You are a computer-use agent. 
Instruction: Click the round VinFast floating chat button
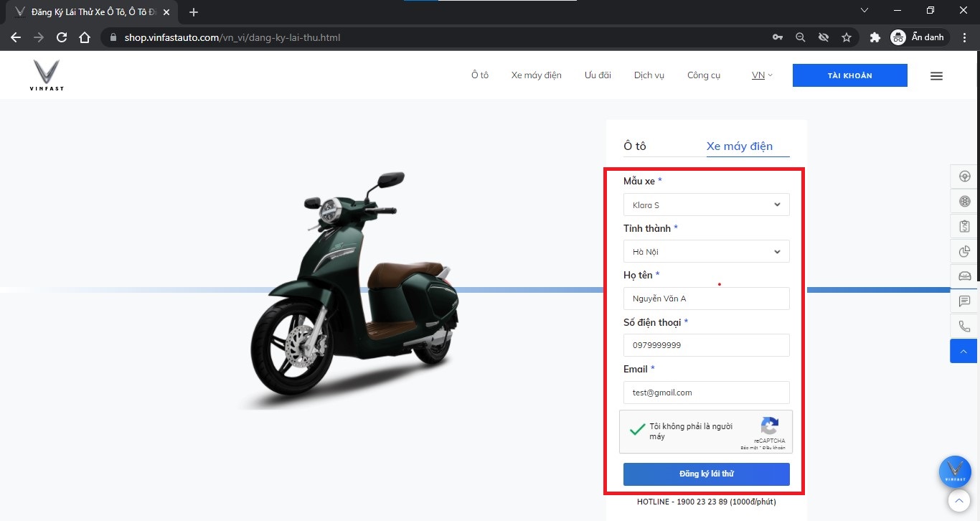955,471
